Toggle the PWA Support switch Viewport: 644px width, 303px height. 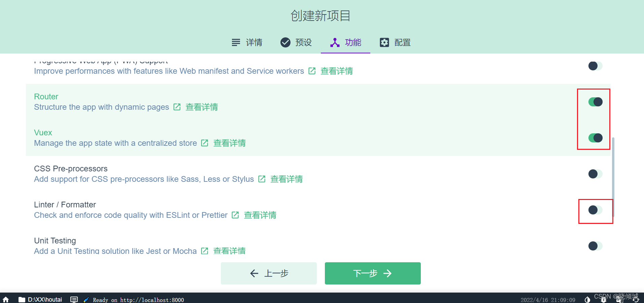pos(595,66)
